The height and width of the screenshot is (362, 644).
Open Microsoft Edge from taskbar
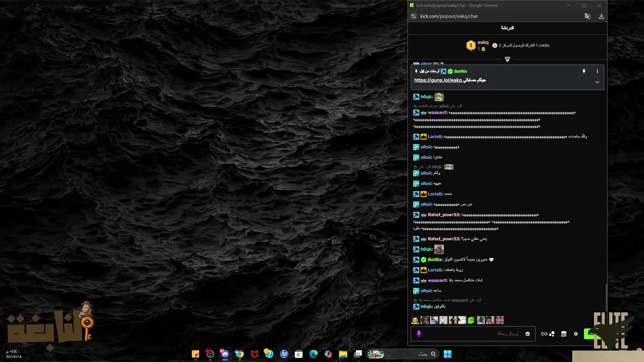[313, 354]
